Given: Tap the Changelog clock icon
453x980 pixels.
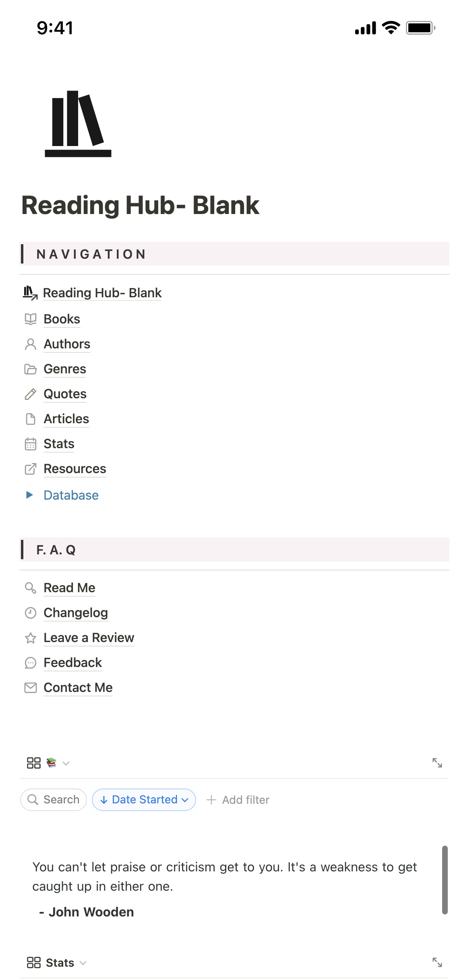Looking at the screenshot, I should (x=31, y=613).
